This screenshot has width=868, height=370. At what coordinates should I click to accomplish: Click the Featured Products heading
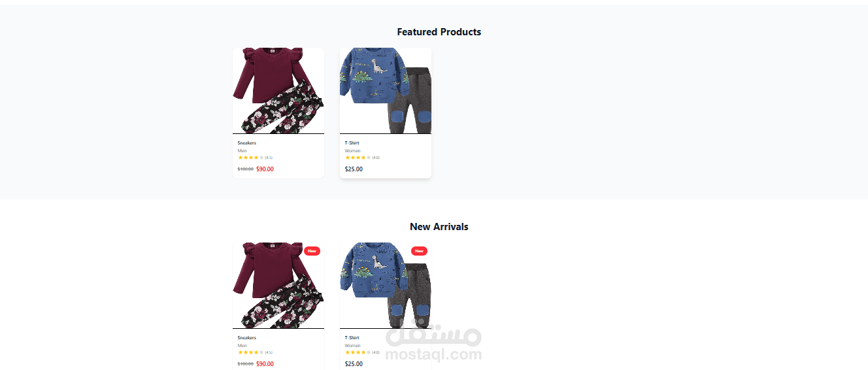tap(439, 32)
